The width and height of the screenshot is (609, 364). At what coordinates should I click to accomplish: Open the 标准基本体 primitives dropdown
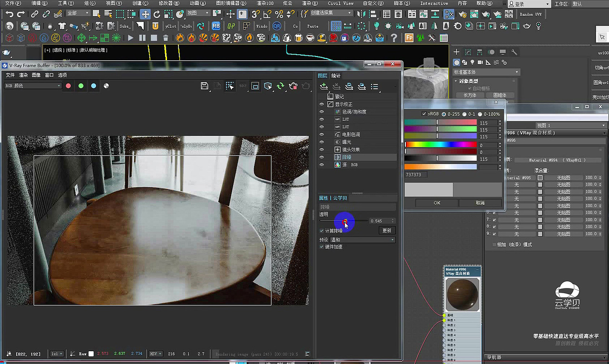tap(486, 71)
